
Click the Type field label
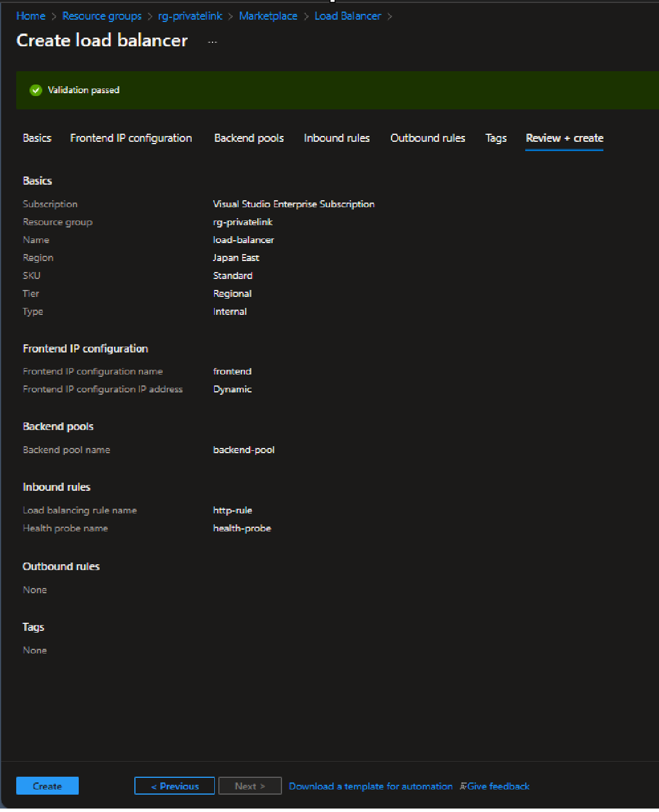coord(33,312)
